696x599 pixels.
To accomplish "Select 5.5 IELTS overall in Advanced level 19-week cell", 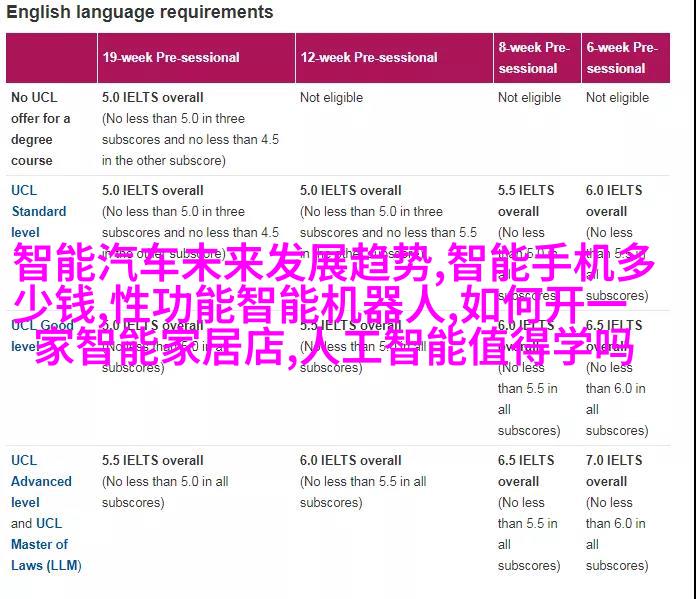I will coord(152,460).
